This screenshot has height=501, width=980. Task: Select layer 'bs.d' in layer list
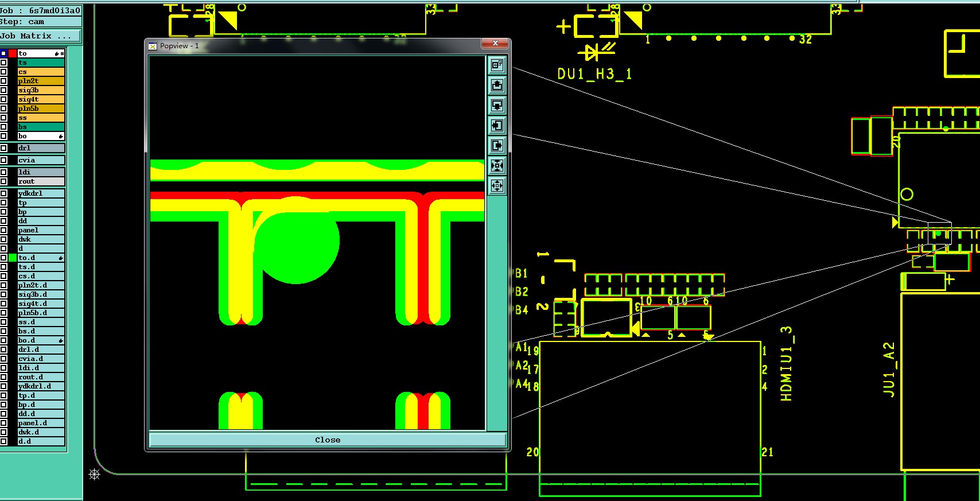[41, 331]
